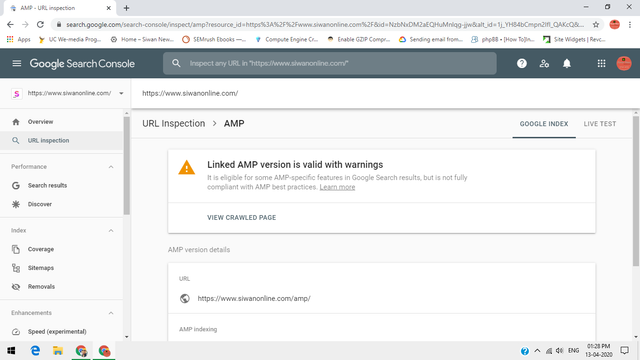Click the Inspect any URL search field
The height and width of the screenshot is (360, 640).
[330, 63]
